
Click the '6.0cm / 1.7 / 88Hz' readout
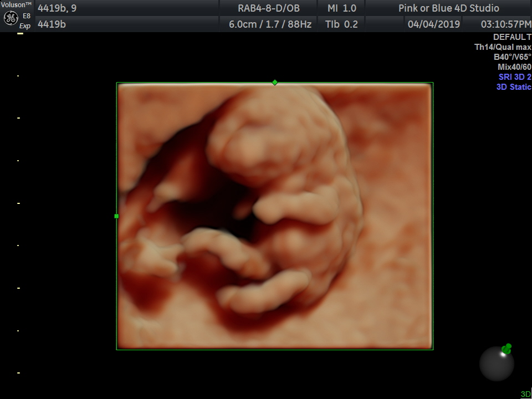click(270, 24)
